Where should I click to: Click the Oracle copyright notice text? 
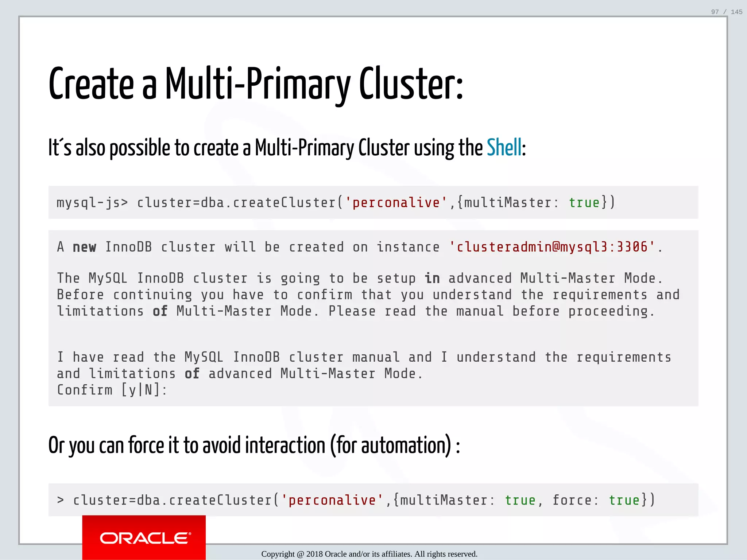coord(369,554)
